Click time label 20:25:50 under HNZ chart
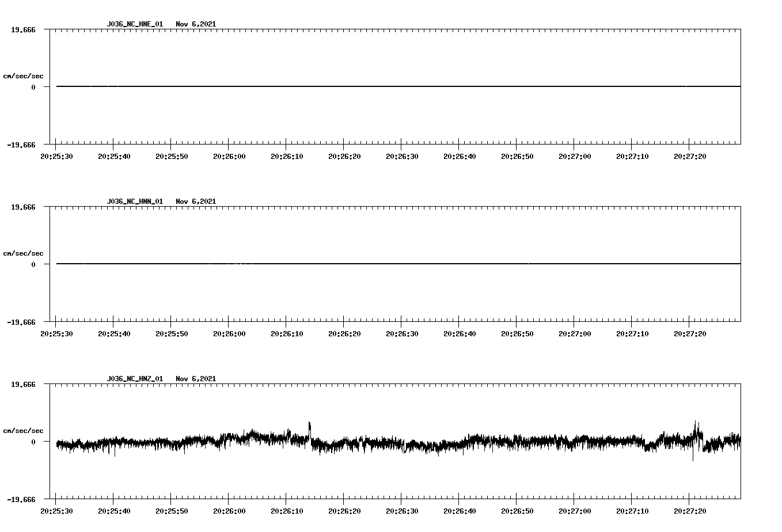The width and height of the screenshot is (782, 532). (172, 511)
